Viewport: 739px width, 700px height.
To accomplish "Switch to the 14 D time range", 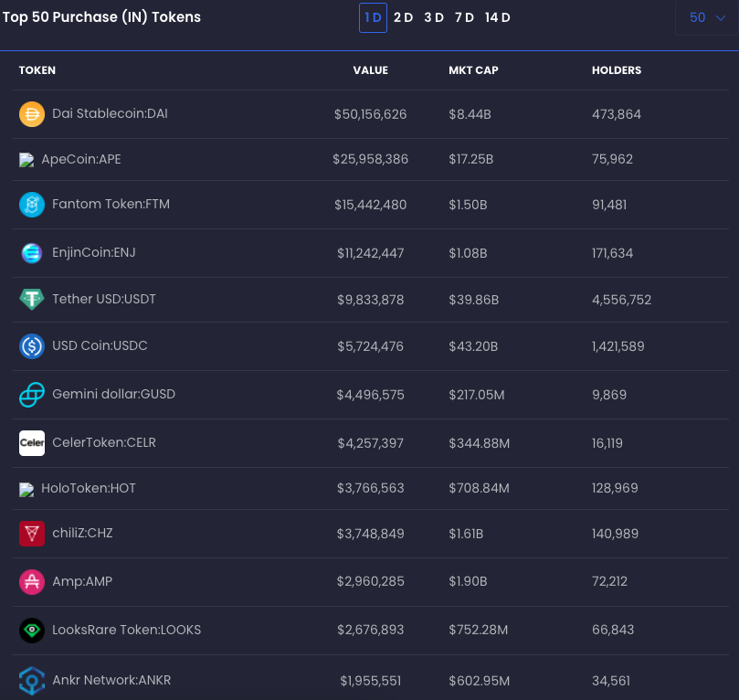I will [497, 18].
